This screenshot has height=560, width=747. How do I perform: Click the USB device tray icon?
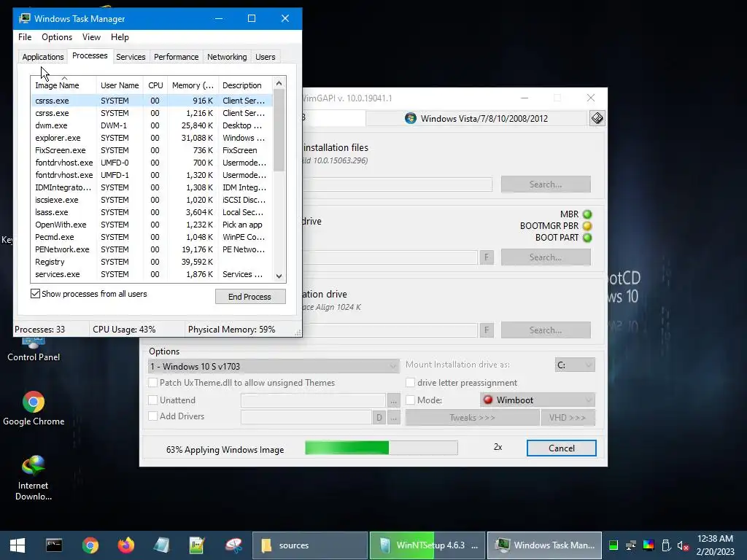666,545
